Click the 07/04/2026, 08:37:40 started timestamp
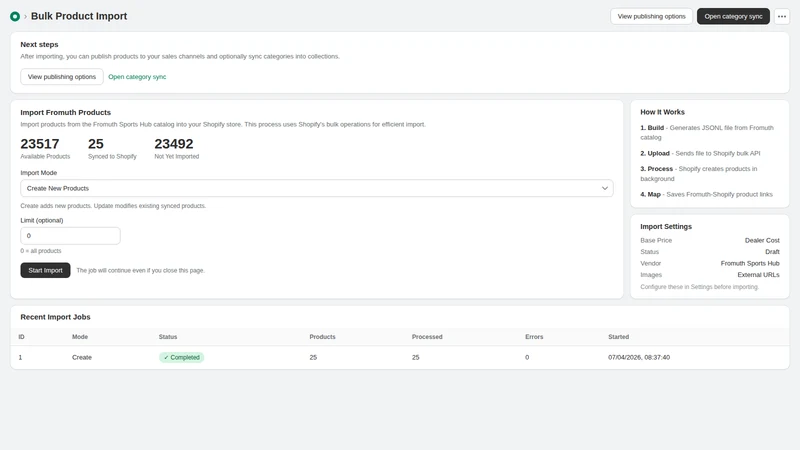Viewport: 800px width, 450px height. pyautogui.click(x=639, y=357)
